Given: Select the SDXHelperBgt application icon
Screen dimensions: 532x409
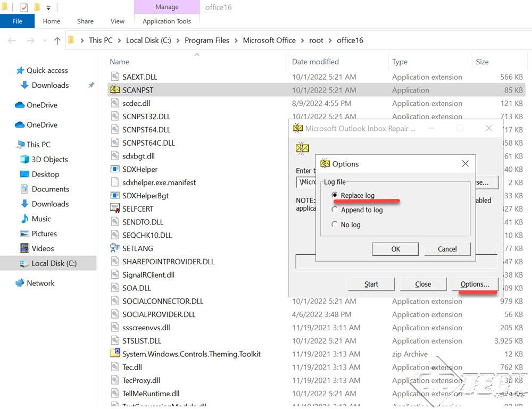Looking at the screenshot, I should point(115,195).
